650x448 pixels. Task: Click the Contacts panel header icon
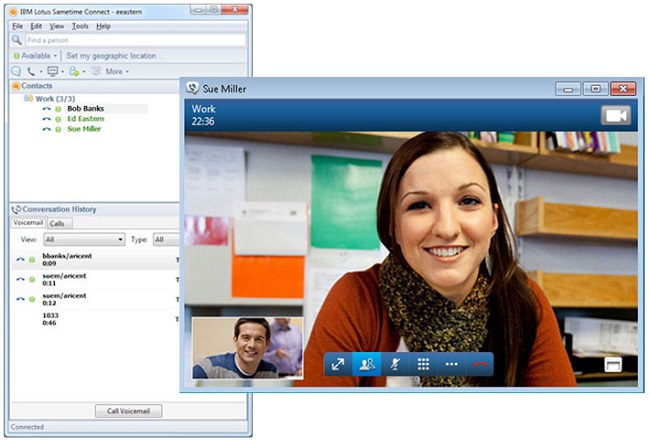click(16, 86)
